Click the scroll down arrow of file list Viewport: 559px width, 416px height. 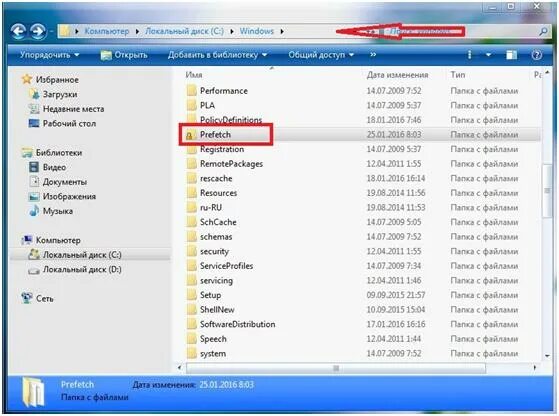coord(547,355)
